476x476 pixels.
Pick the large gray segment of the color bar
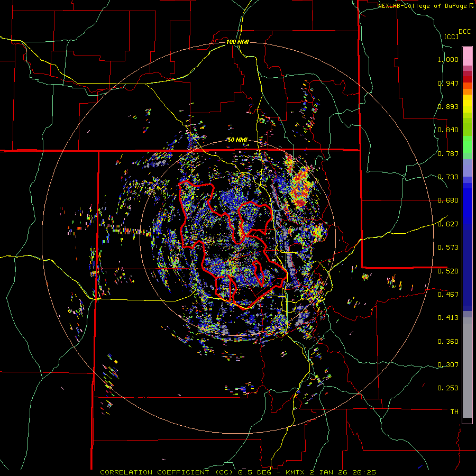pos(467,368)
